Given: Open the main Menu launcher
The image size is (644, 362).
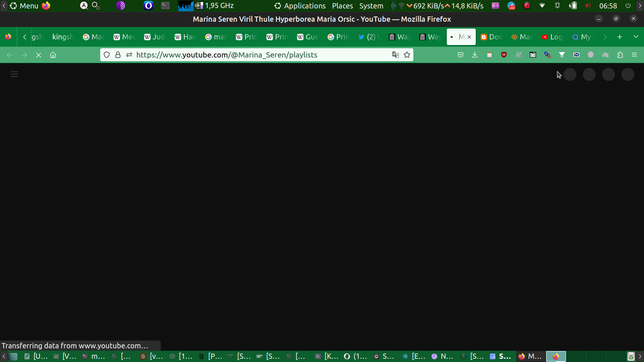Looking at the screenshot, I should [x=24, y=6].
